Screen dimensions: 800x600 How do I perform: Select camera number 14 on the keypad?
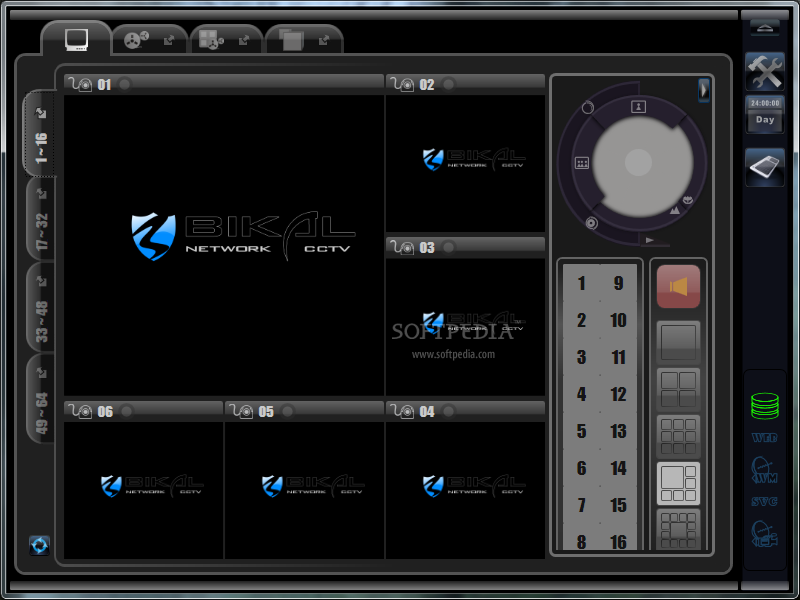(x=618, y=468)
